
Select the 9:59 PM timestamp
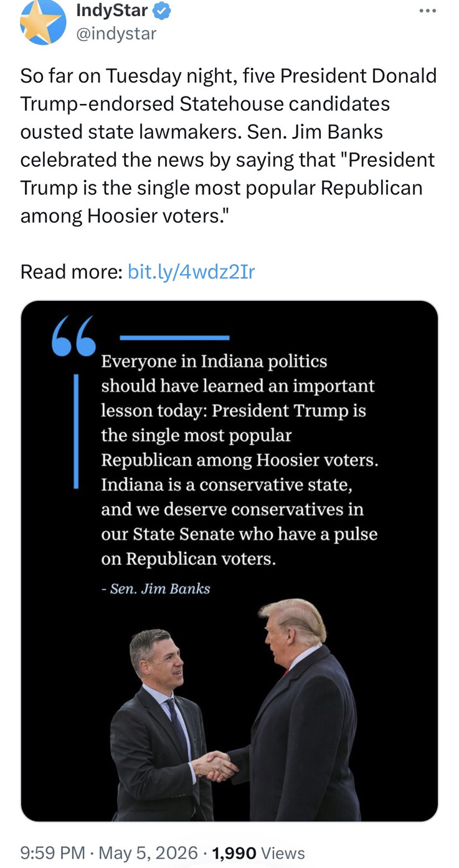pos(52,852)
